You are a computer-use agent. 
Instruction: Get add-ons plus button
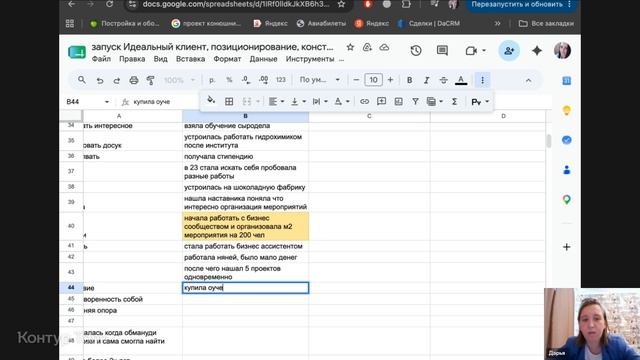(567, 247)
